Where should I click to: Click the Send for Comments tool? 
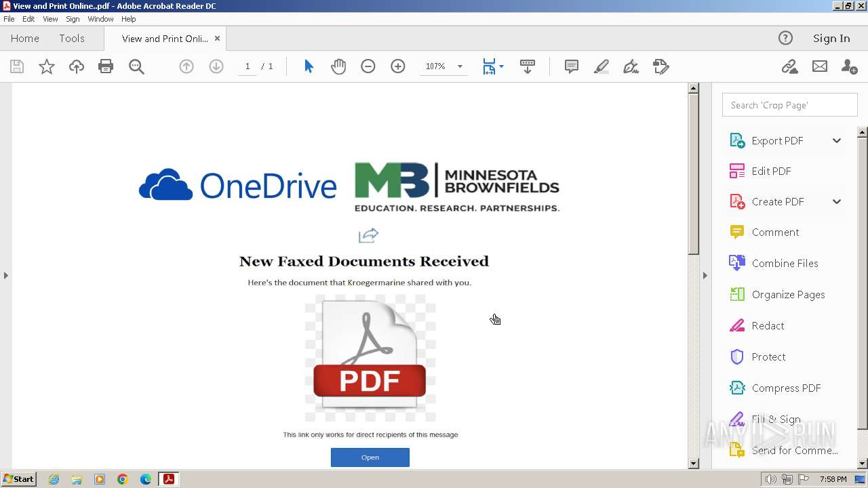794,451
